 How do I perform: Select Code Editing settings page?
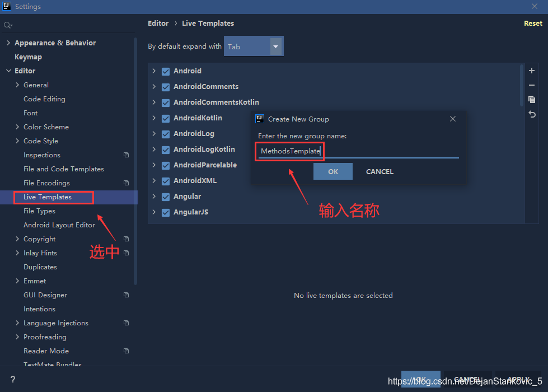pos(44,99)
